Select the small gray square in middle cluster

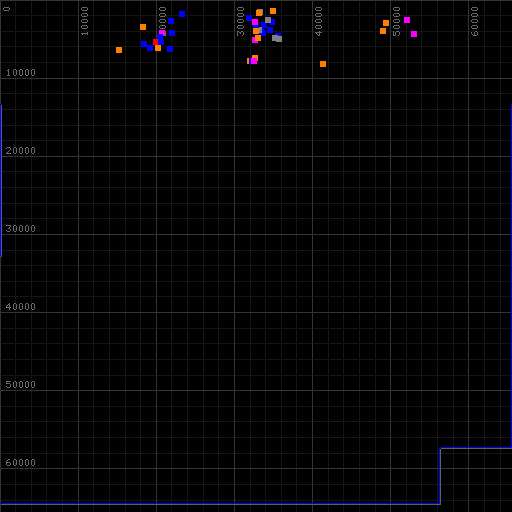coord(268,20)
